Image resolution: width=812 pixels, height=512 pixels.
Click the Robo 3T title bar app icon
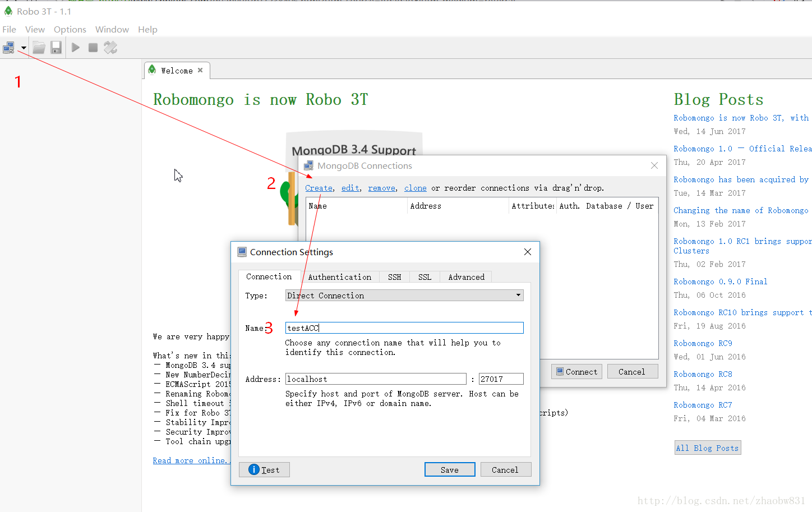[x=8, y=11]
